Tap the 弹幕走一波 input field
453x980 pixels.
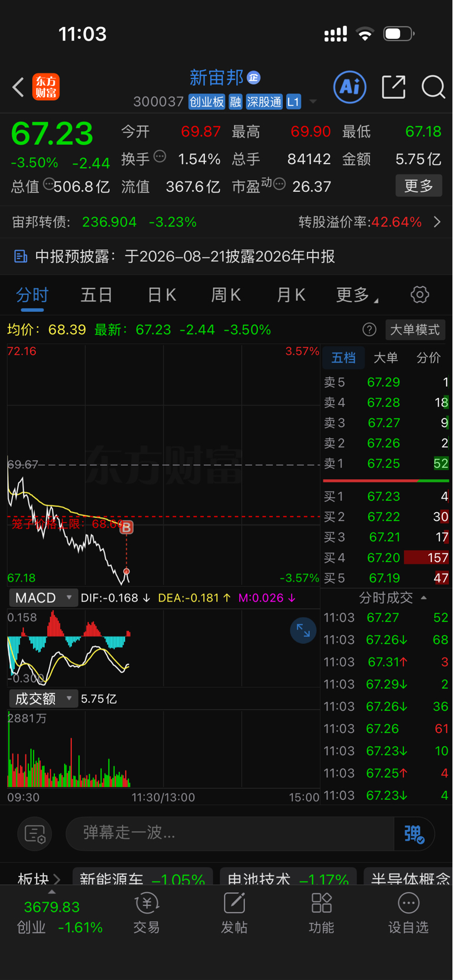[230, 833]
